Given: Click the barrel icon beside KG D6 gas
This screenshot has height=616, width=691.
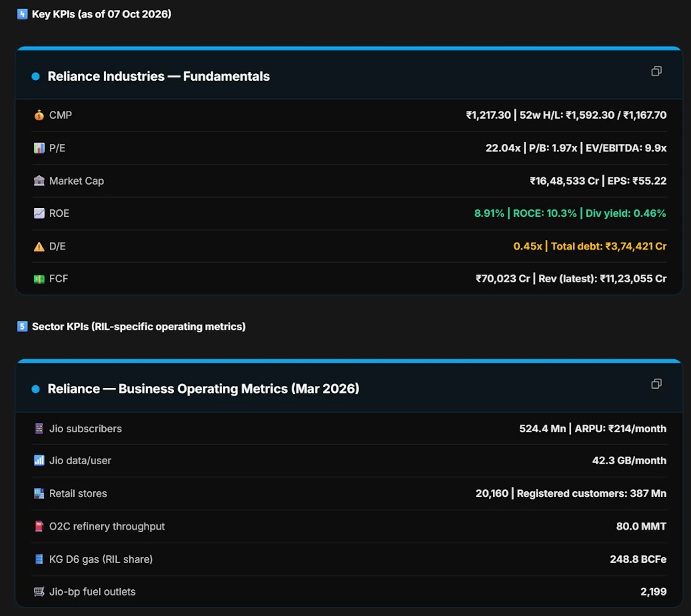Looking at the screenshot, I should (x=39, y=559).
